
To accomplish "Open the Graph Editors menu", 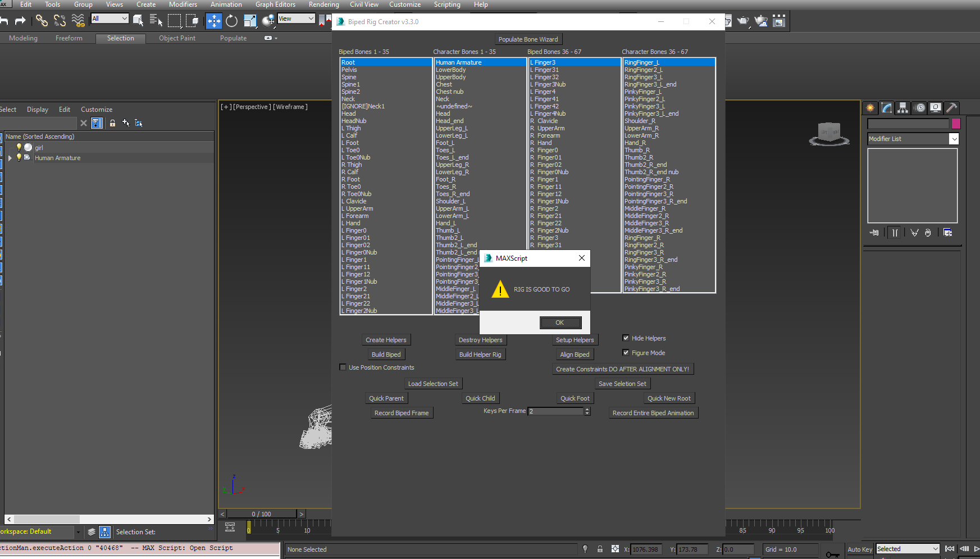I will (x=275, y=4).
